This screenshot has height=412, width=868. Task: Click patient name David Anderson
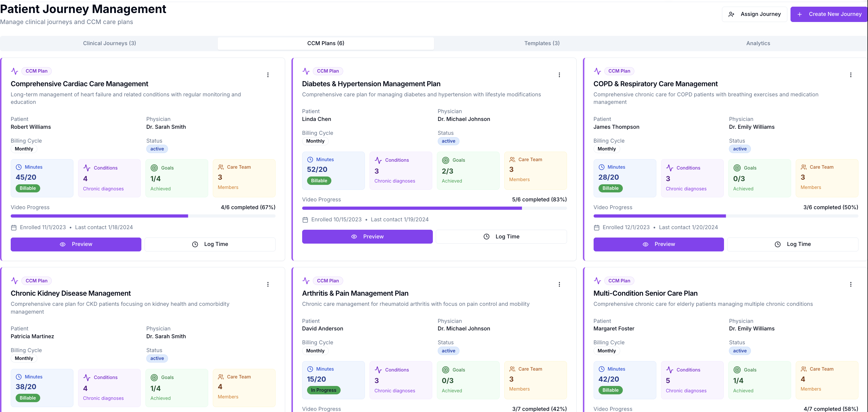coord(322,329)
